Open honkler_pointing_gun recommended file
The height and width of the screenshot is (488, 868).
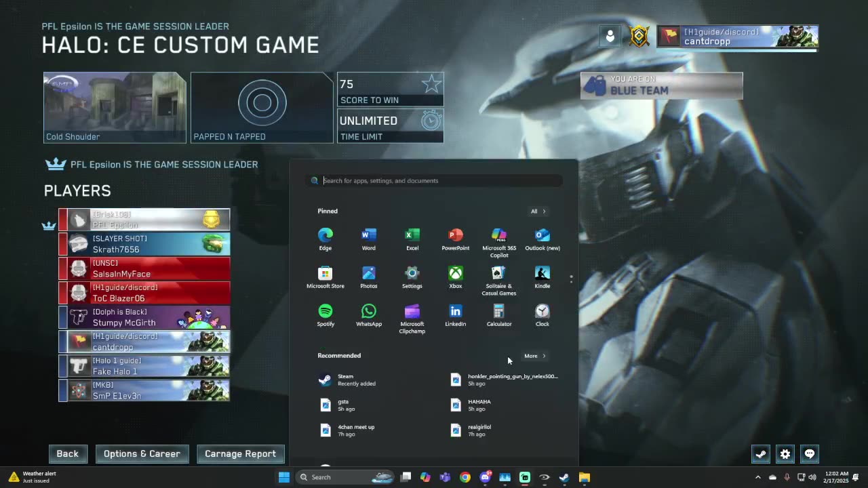pos(505,380)
